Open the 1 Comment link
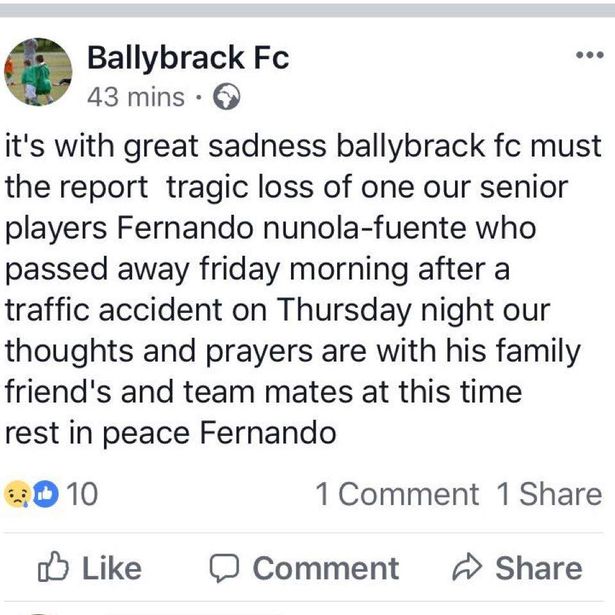The height and width of the screenshot is (615, 615). 397,494
